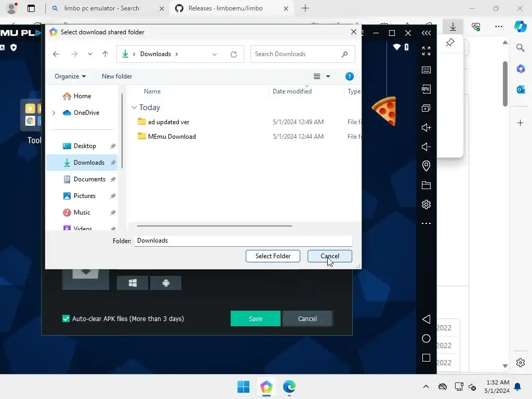Open Windows Start menu
Viewport: 532px width, 399px height.
point(243,387)
